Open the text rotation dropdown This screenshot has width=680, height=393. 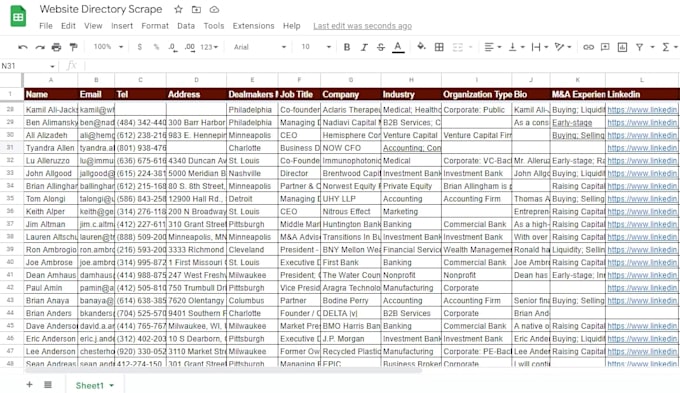(x=563, y=47)
